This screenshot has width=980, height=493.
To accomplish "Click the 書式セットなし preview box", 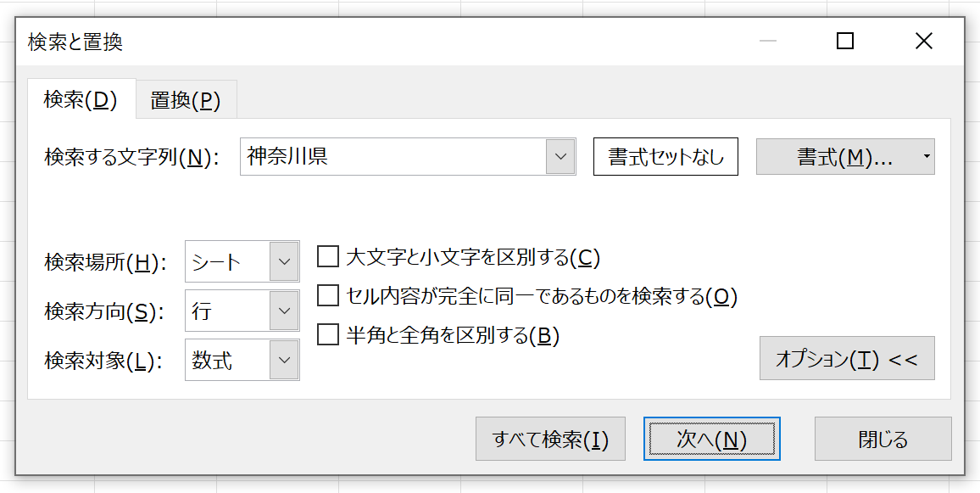I will tap(665, 156).
